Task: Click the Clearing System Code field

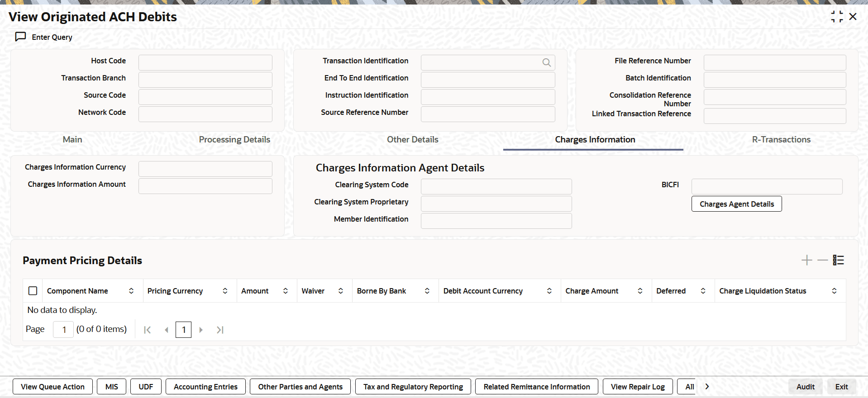Action: 496,186
